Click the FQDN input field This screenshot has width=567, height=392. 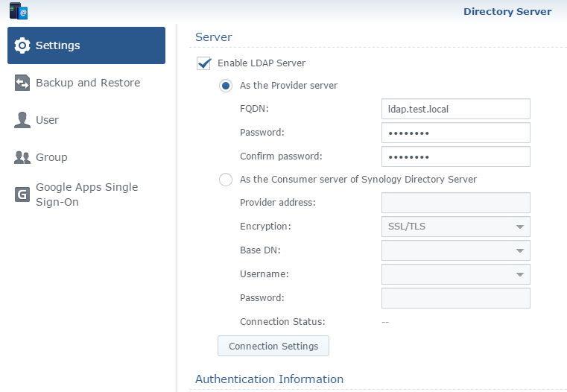[455, 109]
